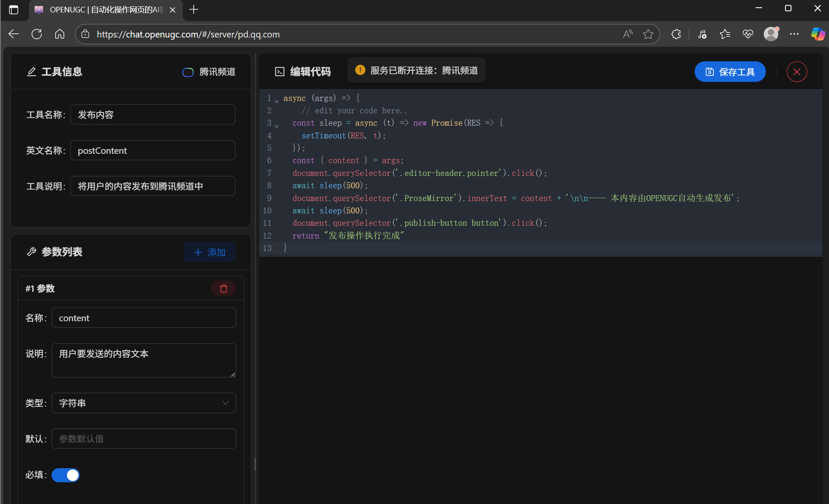Viewport: 829px width, 504px height.
Task: Open tab actions menu icon
Action: click(x=14, y=10)
